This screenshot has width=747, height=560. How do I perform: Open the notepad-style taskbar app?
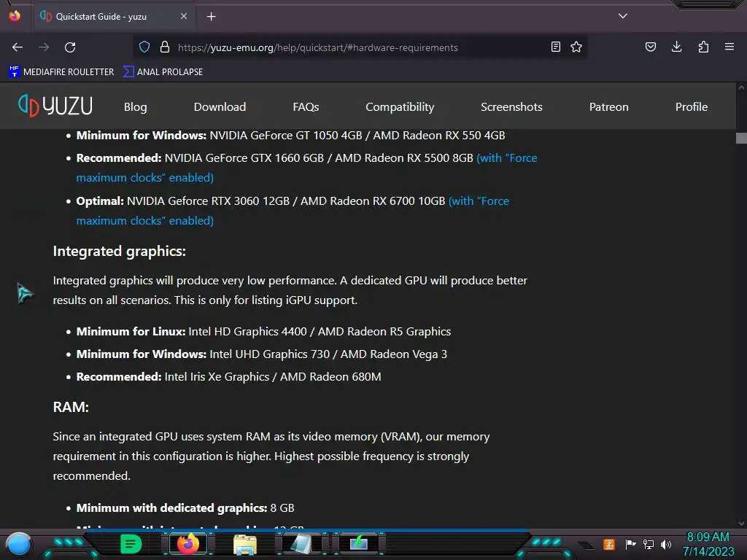coord(301,544)
